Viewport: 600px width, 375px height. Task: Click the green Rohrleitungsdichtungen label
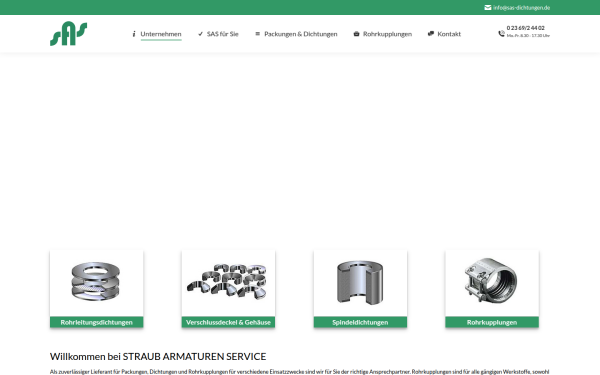coord(96,322)
